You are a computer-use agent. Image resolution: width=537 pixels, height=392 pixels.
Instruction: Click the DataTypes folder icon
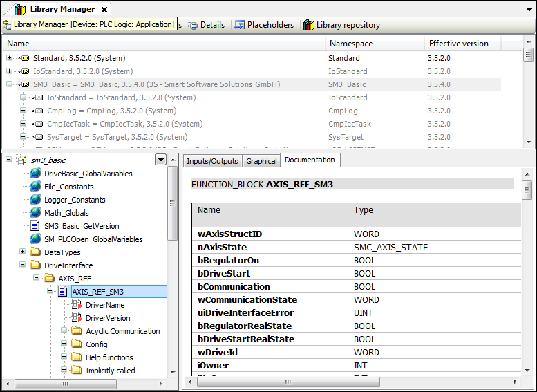(x=35, y=252)
